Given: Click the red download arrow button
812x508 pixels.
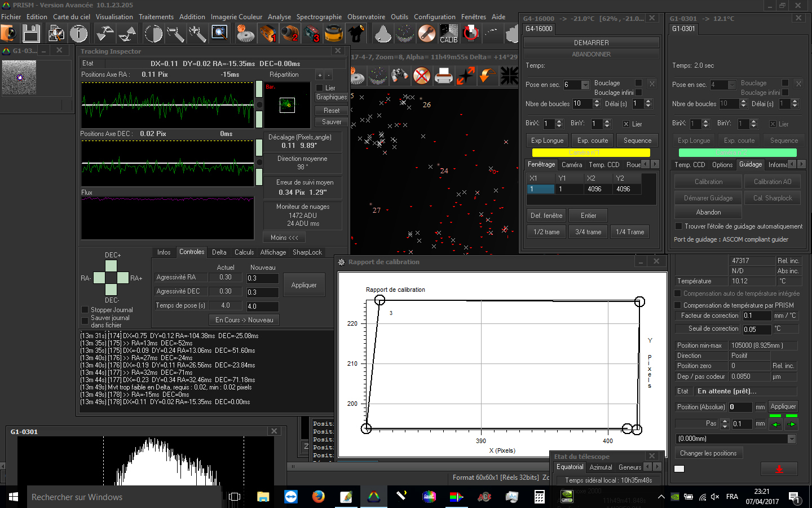Looking at the screenshot, I should [x=779, y=469].
